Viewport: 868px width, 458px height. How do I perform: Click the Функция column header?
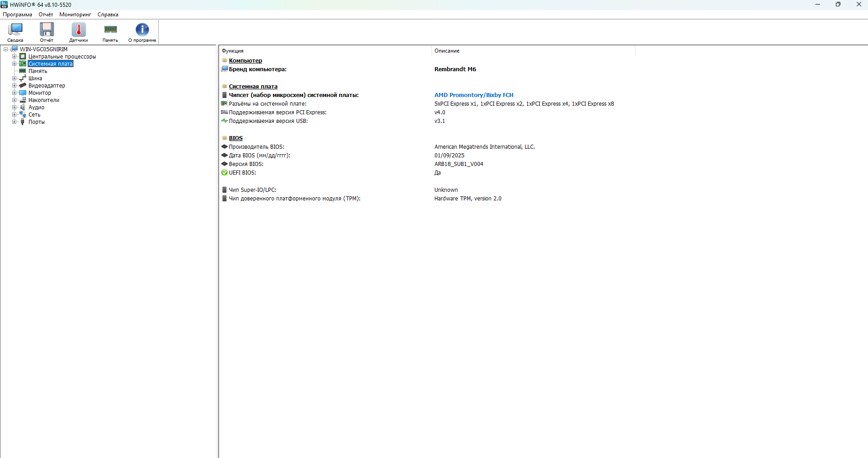(x=325, y=51)
